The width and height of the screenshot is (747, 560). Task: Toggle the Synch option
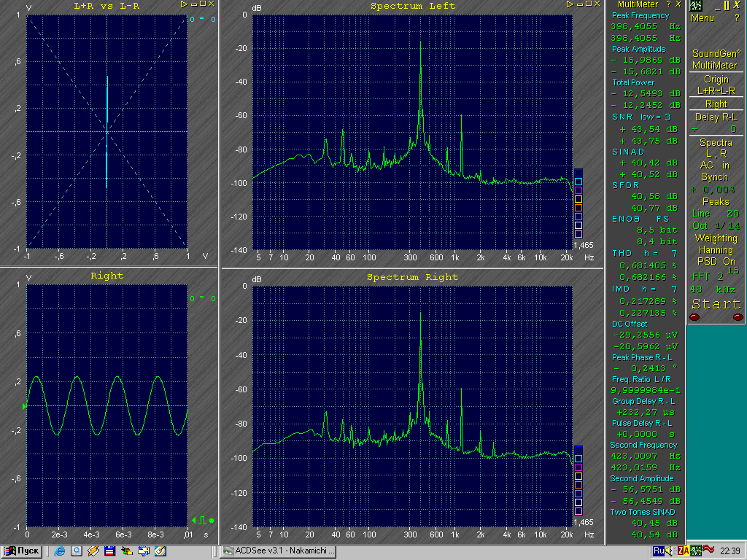[x=714, y=177]
